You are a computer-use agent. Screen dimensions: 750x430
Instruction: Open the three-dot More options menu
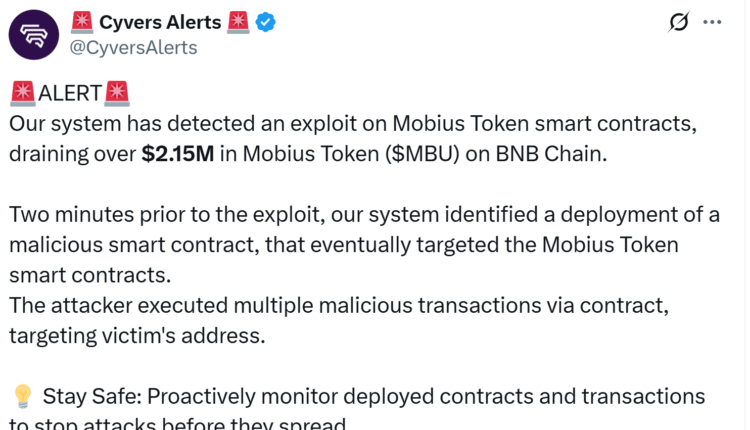(x=712, y=22)
